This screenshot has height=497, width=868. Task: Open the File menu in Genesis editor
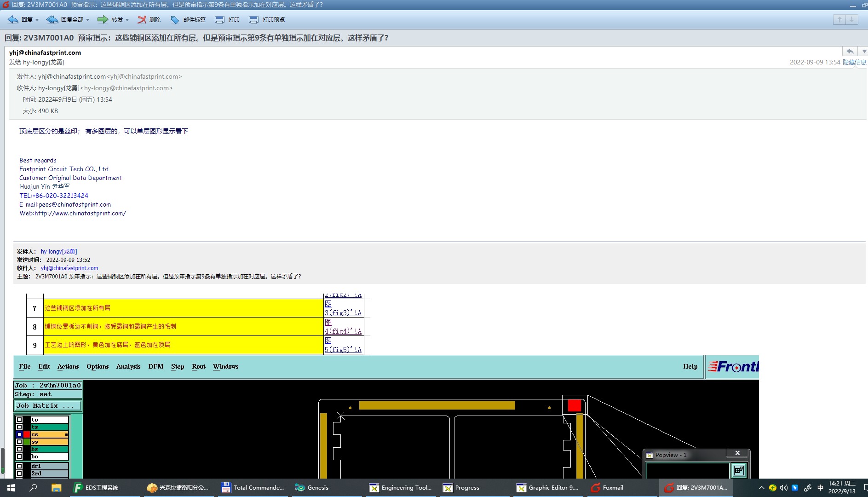tap(25, 366)
